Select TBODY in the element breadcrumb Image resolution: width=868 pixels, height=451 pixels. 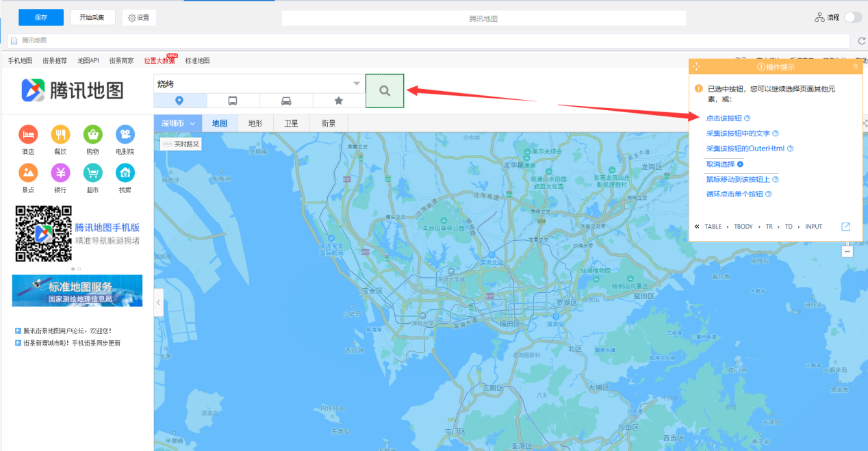(743, 227)
